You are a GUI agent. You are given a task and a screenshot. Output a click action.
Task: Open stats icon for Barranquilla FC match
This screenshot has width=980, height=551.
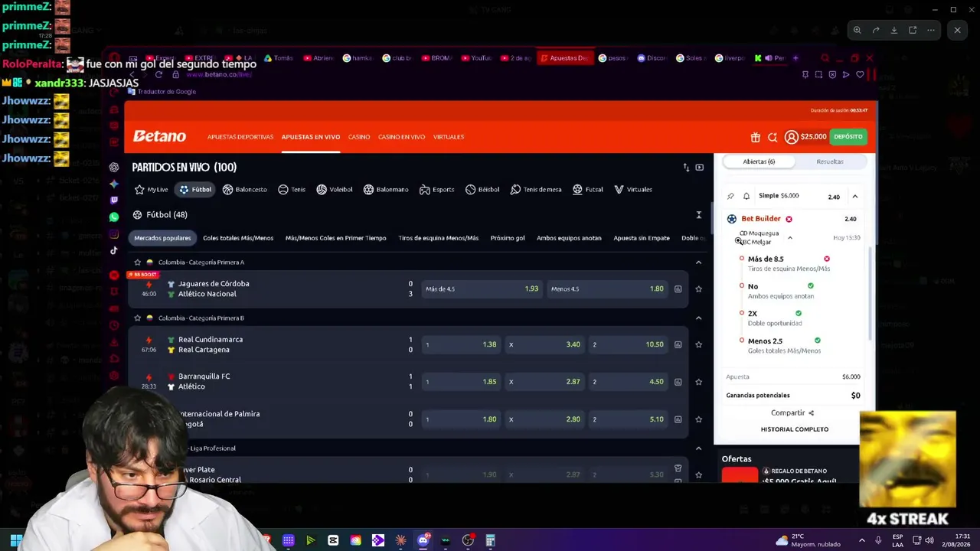pyautogui.click(x=678, y=382)
